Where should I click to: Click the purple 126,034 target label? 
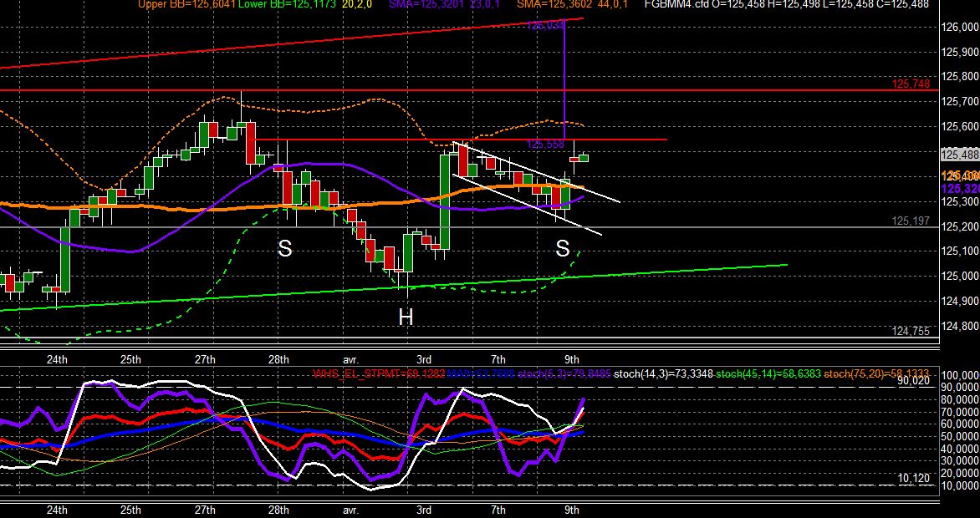546,26
